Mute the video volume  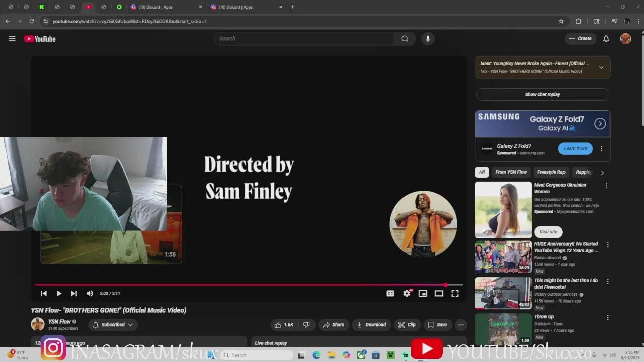(90, 293)
